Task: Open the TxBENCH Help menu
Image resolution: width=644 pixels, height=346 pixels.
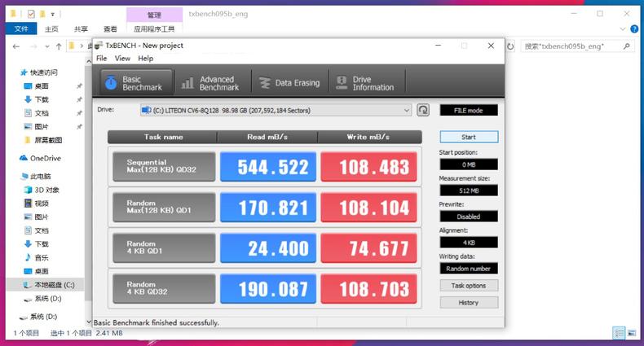Action: point(145,59)
